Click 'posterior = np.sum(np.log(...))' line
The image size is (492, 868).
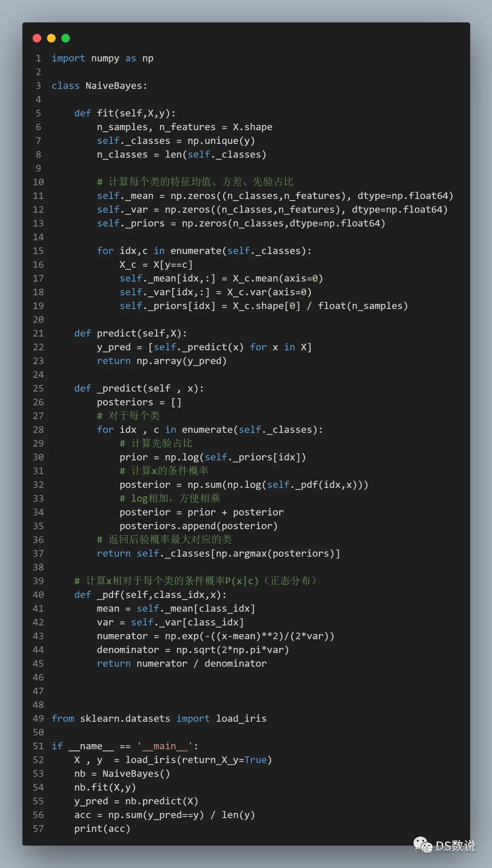tap(244, 485)
